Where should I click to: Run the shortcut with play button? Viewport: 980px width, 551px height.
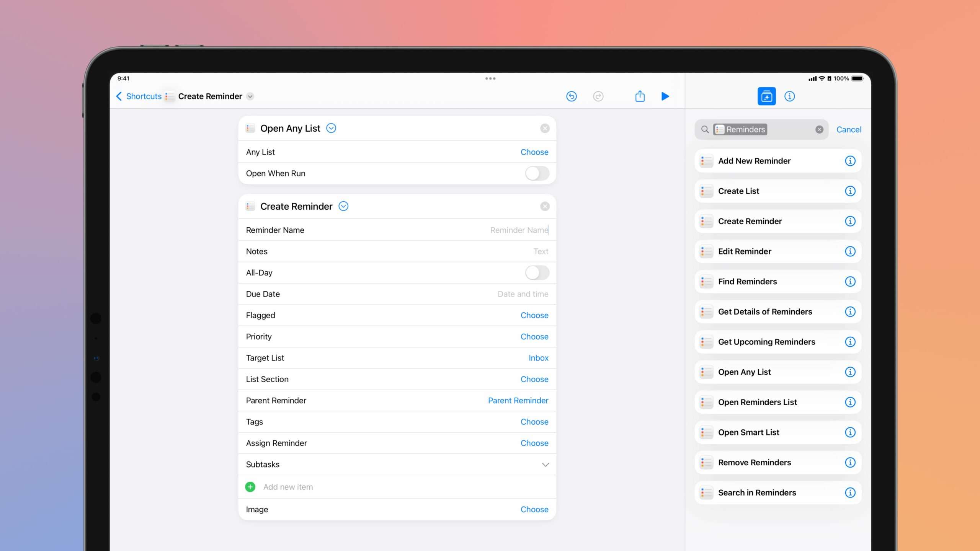coord(665,96)
